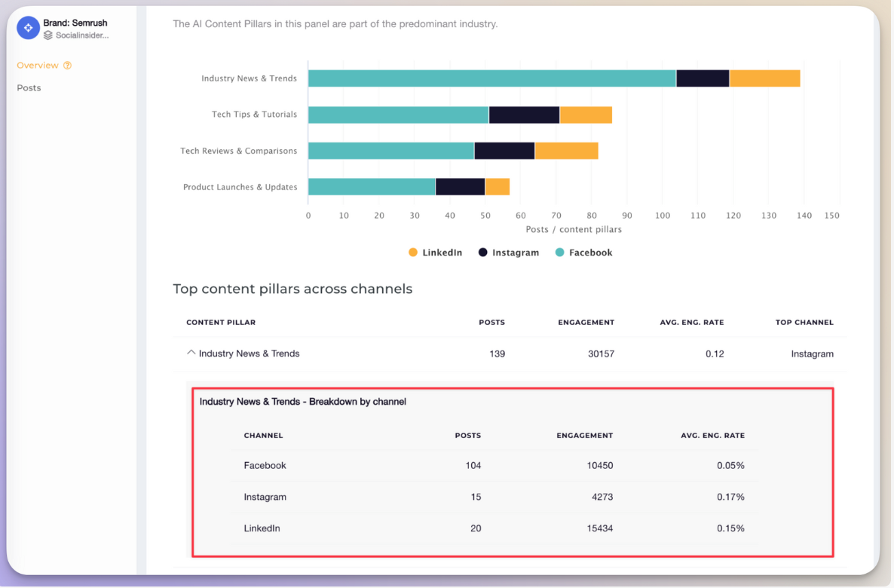The width and height of the screenshot is (894, 588).
Task: Switch to the Posts section
Action: pos(29,88)
